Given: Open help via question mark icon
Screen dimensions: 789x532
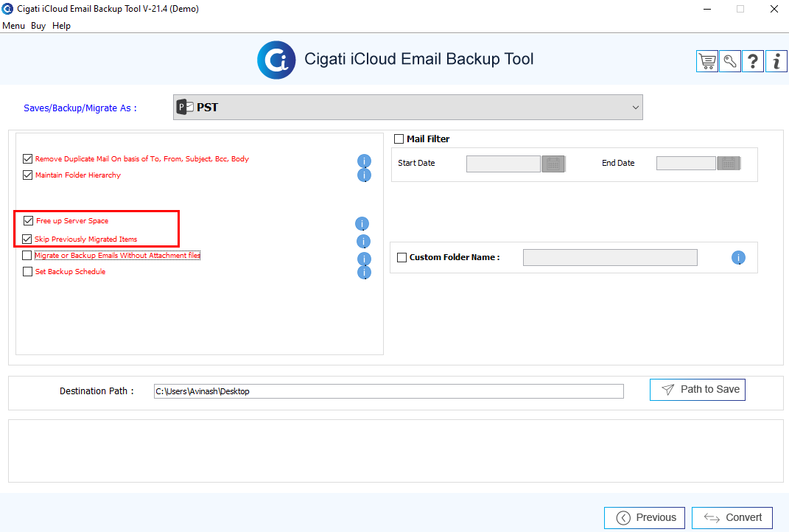Looking at the screenshot, I should point(753,61).
